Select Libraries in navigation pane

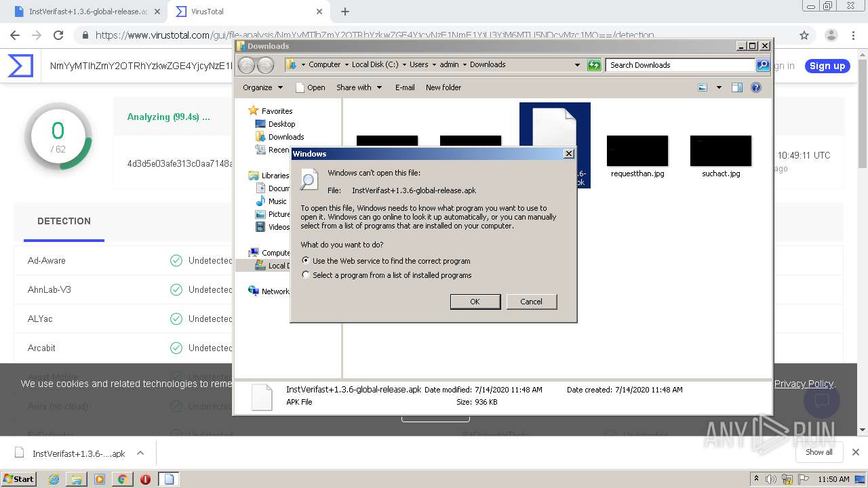point(275,176)
